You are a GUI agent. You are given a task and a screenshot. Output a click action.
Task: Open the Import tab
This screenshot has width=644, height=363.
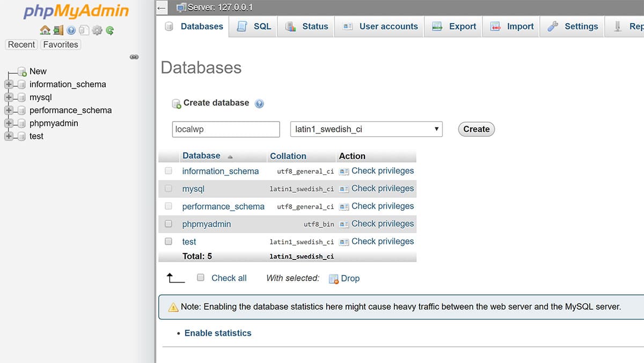[512, 26]
